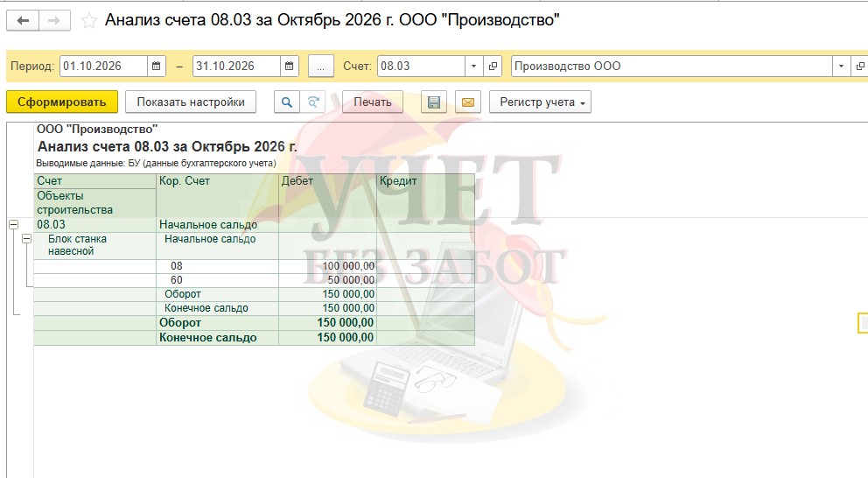The width and height of the screenshot is (868, 478).
Task: Click the yellow Сформировать button
Action: pyautogui.click(x=62, y=102)
